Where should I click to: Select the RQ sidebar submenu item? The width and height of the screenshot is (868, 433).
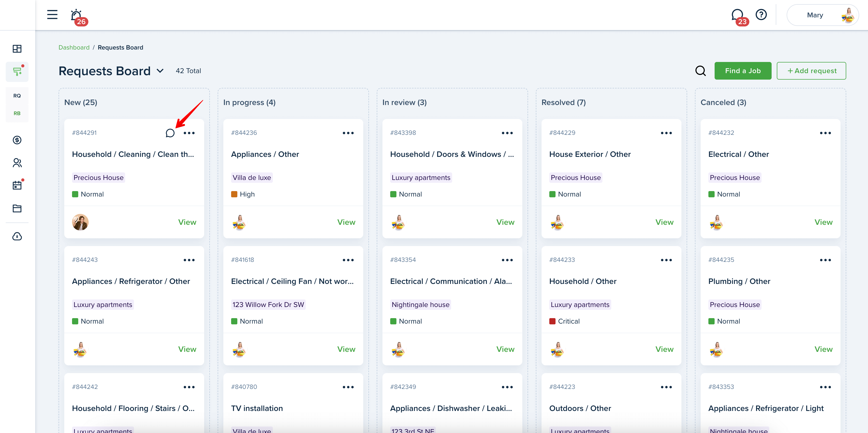17,96
